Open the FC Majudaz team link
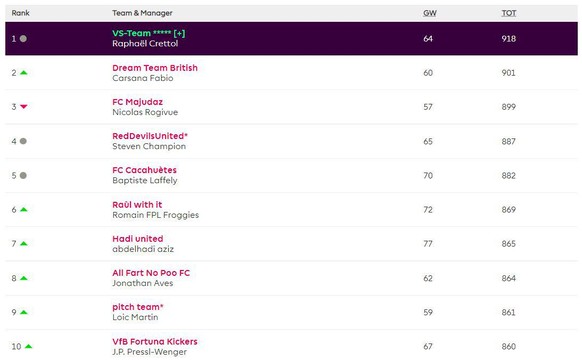Viewport: 582px width, 360px height. point(137,102)
